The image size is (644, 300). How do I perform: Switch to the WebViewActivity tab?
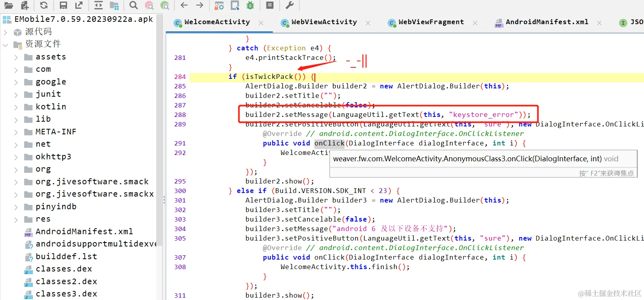pyautogui.click(x=324, y=22)
